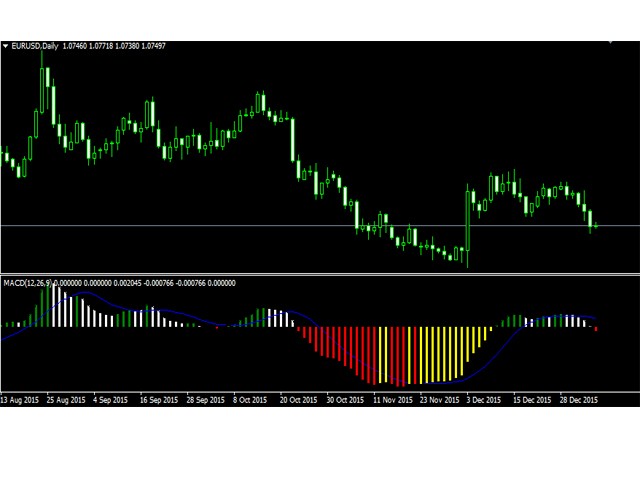The image size is (640, 480).
Task: Click the 30 Oct 2015 date label
Action: [x=345, y=400]
